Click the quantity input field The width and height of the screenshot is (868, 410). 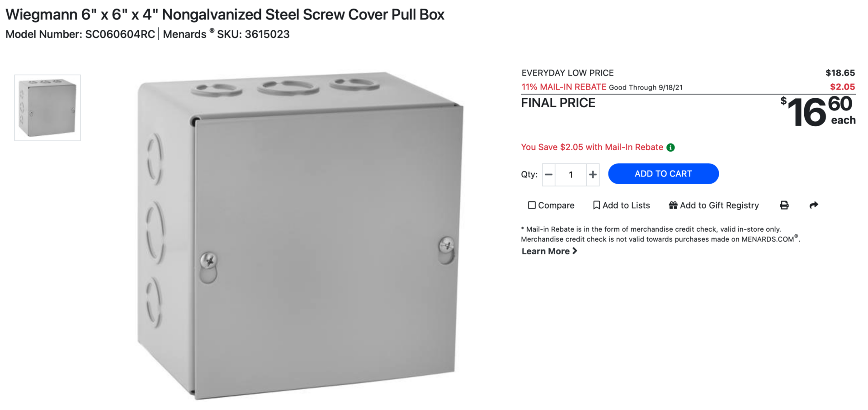click(x=571, y=175)
